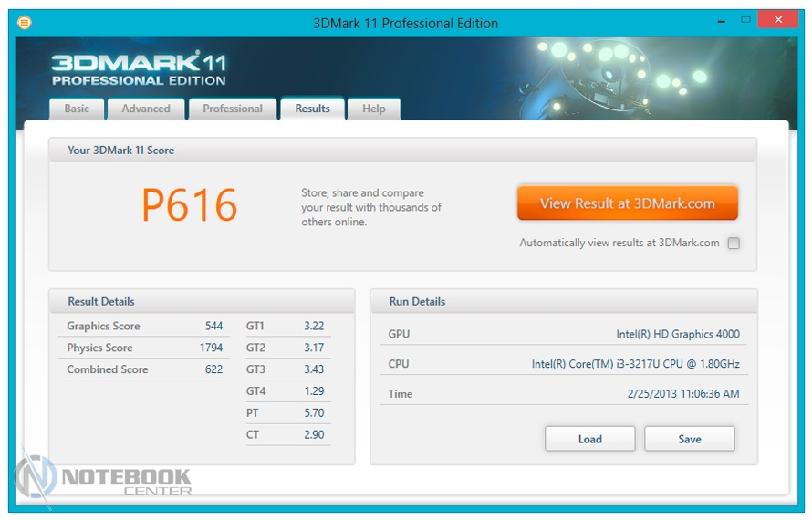
Task: Click View Result at 3DMark.com button
Action: click(627, 203)
